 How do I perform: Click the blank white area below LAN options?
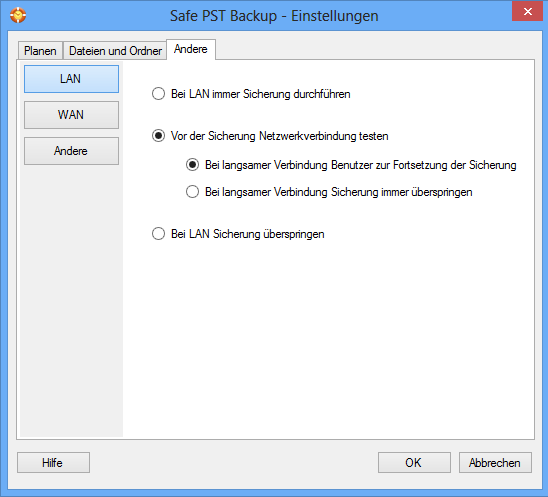point(329,339)
